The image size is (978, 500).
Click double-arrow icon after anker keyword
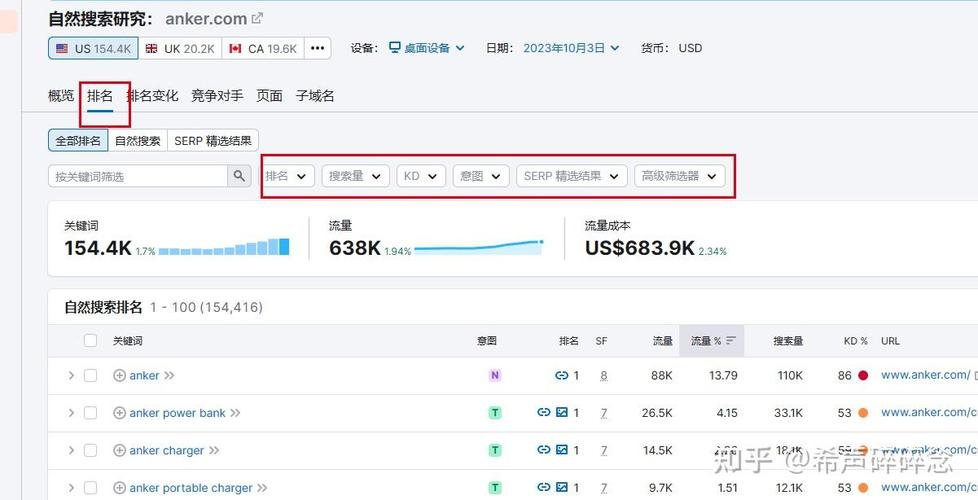pyautogui.click(x=169, y=375)
